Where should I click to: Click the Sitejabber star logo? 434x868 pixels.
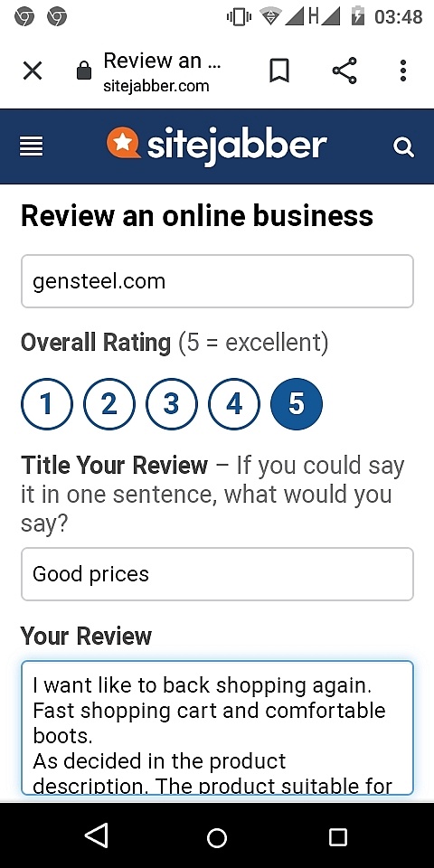click(123, 143)
